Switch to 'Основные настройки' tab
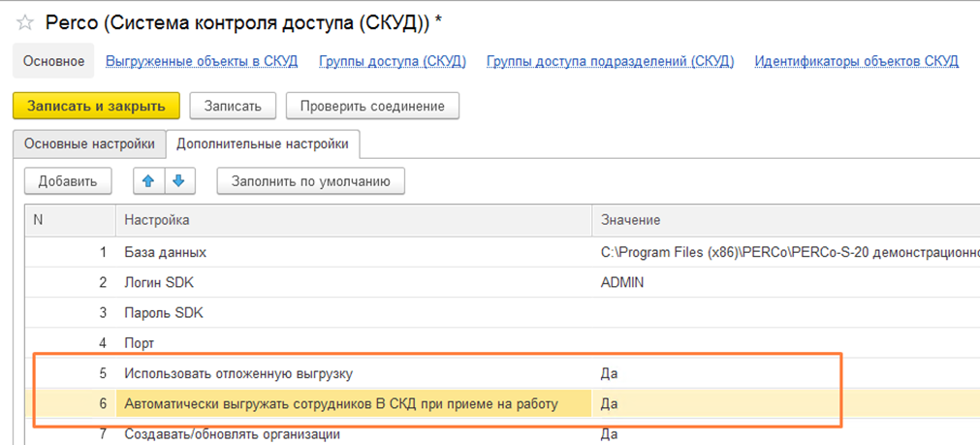980x445 pixels. click(89, 143)
